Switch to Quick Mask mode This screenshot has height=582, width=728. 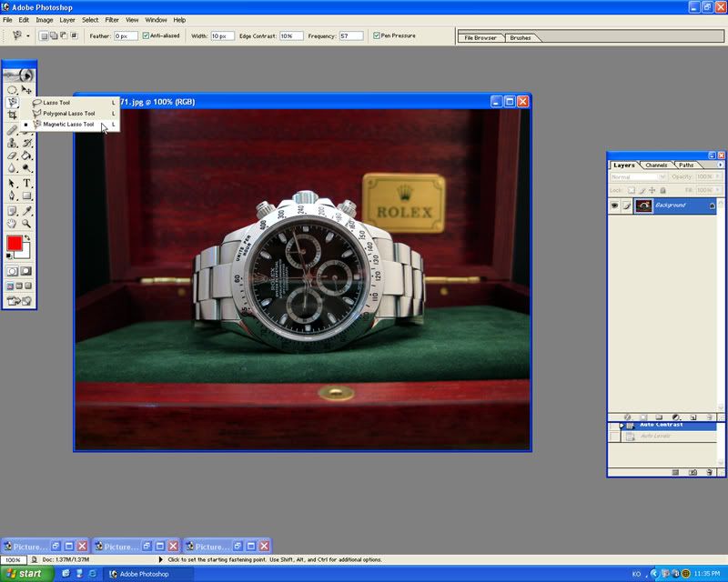tap(26, 271)
